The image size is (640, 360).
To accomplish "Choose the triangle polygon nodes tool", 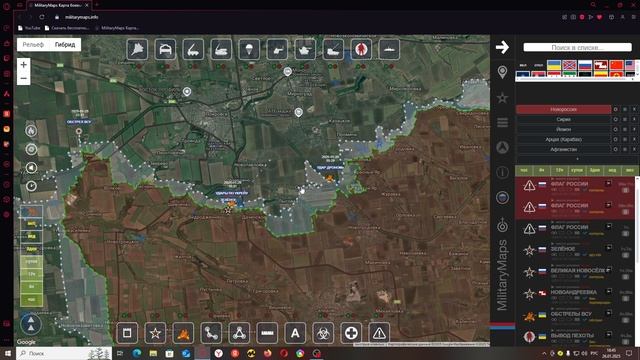I will 239,333.
